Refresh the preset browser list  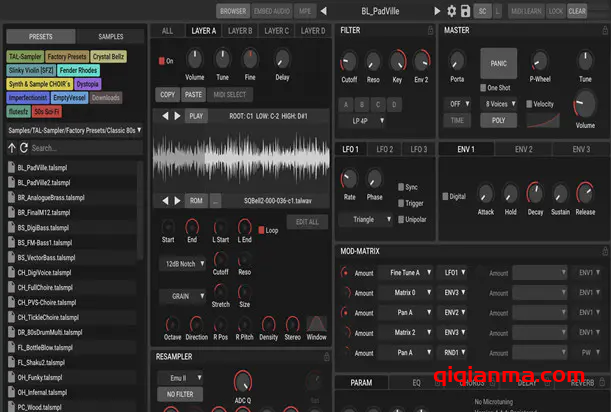click(25, 148)
